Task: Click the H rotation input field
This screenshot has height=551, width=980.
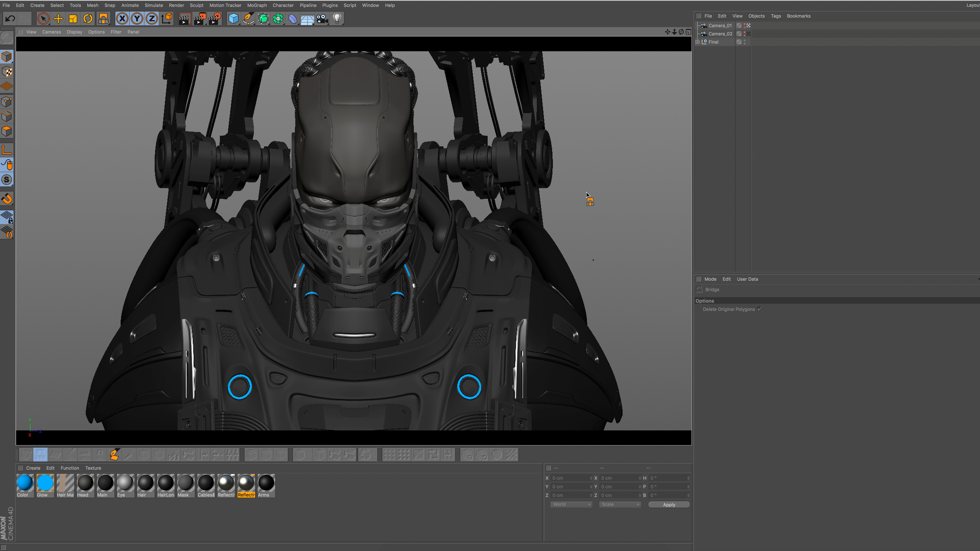Action: click(669, 478)
